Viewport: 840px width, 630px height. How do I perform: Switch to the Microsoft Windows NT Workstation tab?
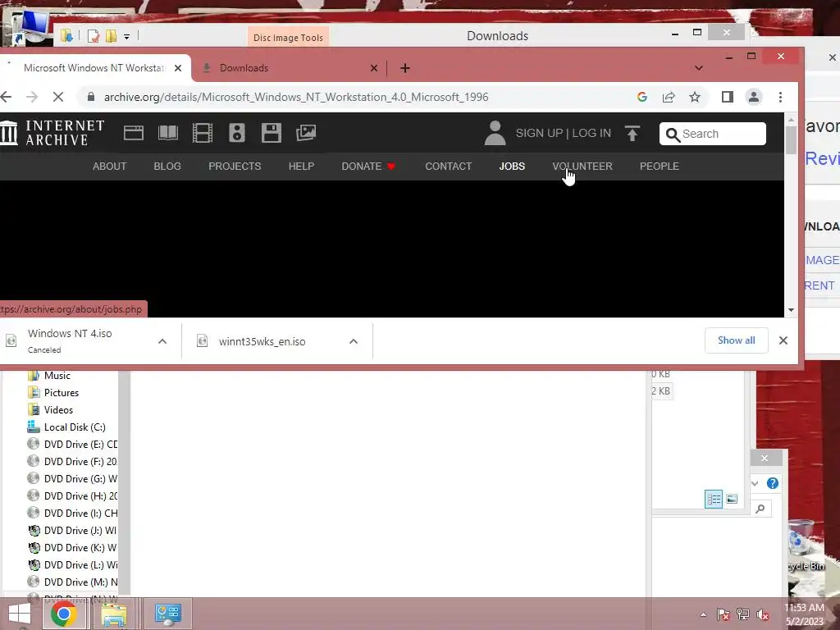(x=95, y=68)
